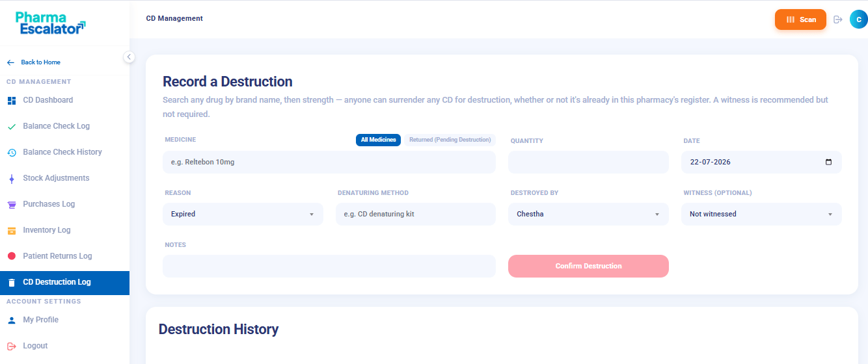The height and width of the screenshot is (364, 868).
Task: Click the Patient Returns Log red circle icon
Action: click(x=12, y=256)
